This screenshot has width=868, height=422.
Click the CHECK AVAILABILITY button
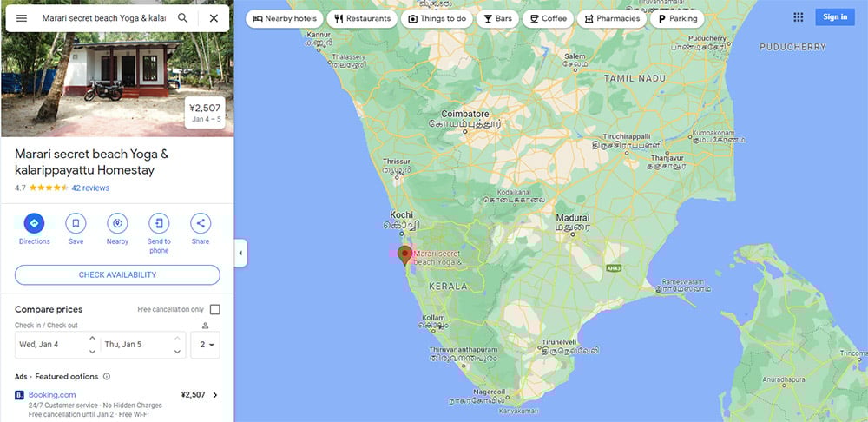click(117, 274)
